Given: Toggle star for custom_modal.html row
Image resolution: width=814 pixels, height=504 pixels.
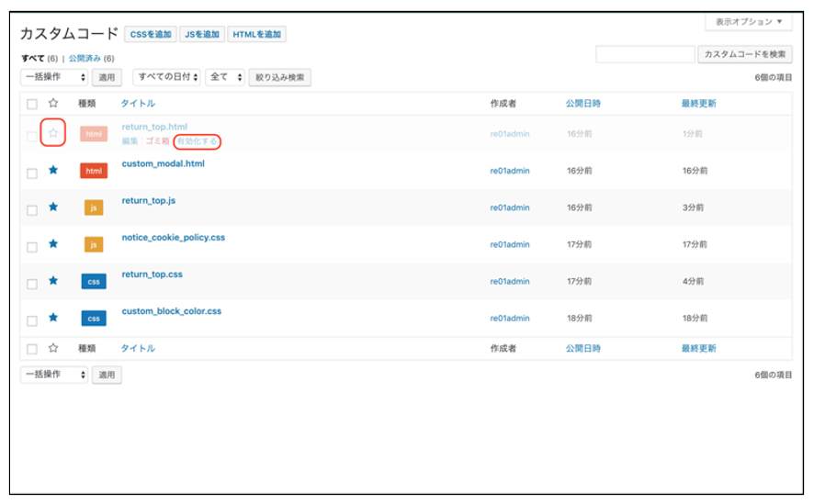Looking at the screenshot, I should point(53,170).
